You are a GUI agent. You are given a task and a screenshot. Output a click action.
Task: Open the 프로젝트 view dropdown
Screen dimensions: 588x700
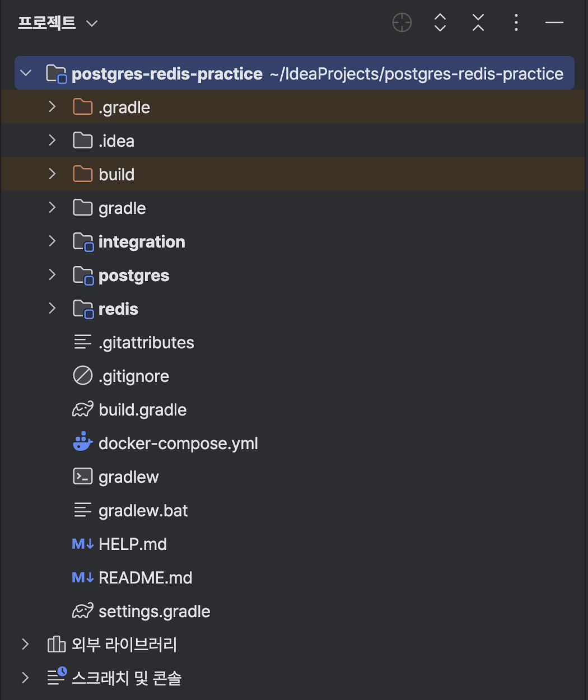pos(58,23)
